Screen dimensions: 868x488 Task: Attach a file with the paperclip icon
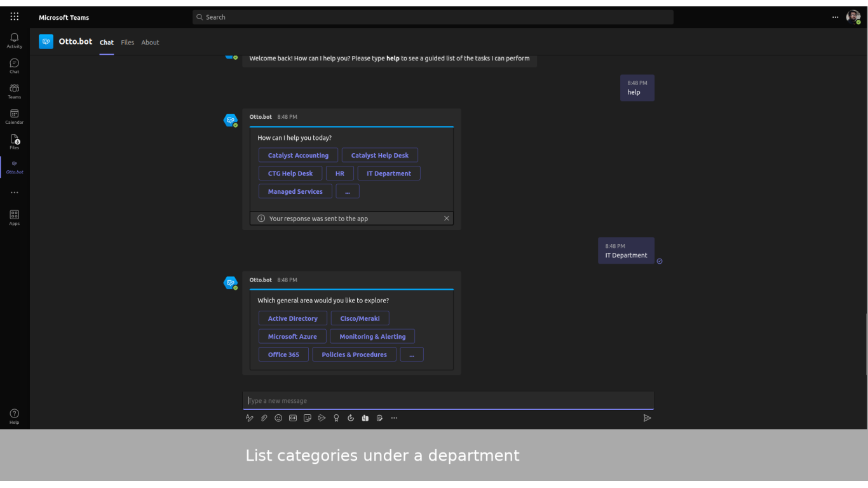264,418
